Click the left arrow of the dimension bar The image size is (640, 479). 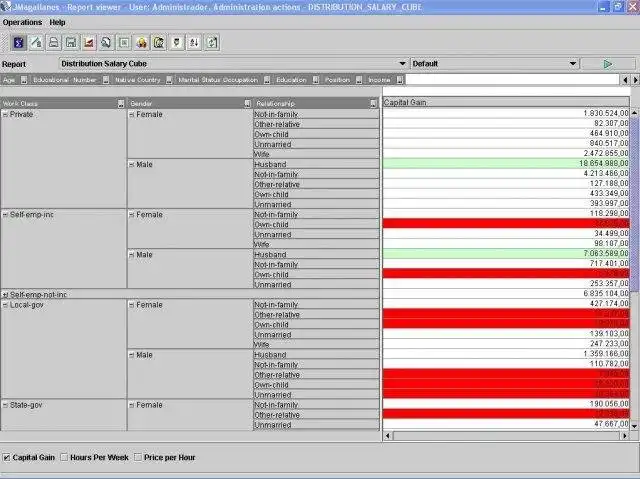[625, 80]
